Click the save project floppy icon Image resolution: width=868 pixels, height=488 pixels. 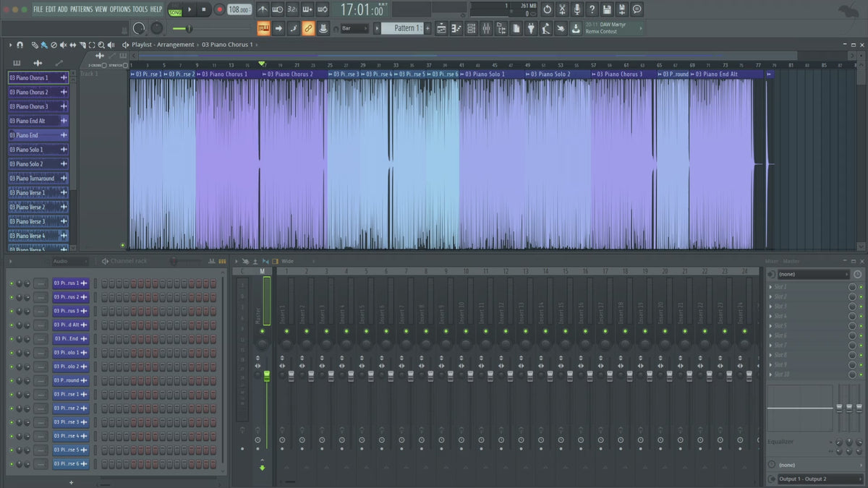[x=606, y=9]
